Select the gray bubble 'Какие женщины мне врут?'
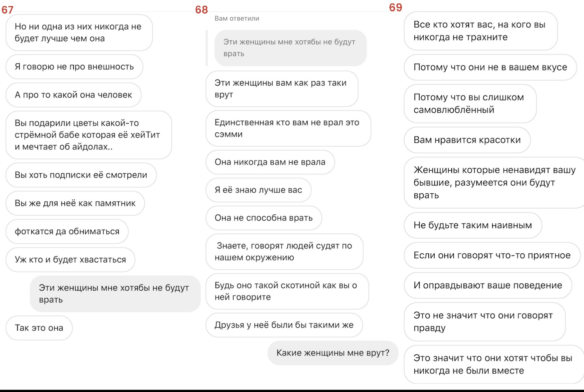The width and height of the screenshot is (584, 392). (333, 353)
